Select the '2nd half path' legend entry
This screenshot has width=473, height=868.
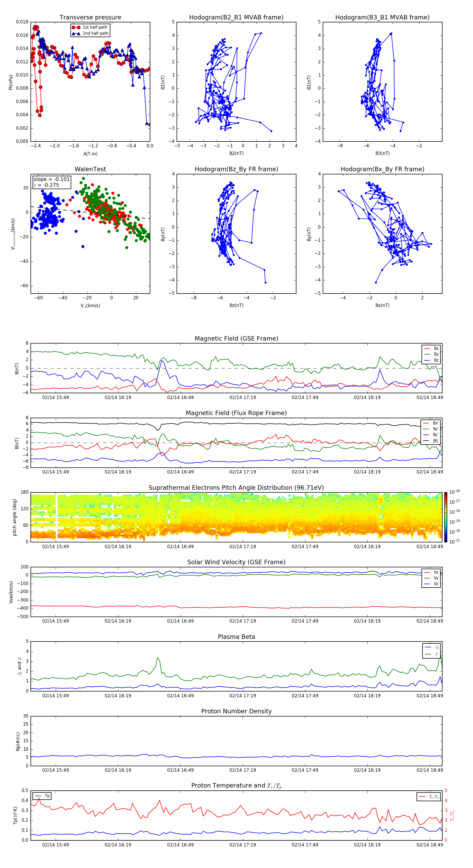point(90,33)
